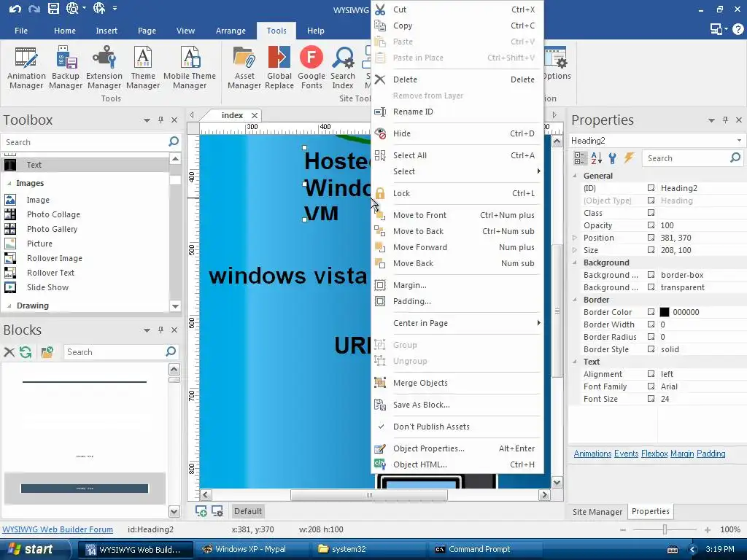The width and height of the screenshot is (747, 560).
Task: Click the marker box next to Border Width
Action: tap(651, 324)
